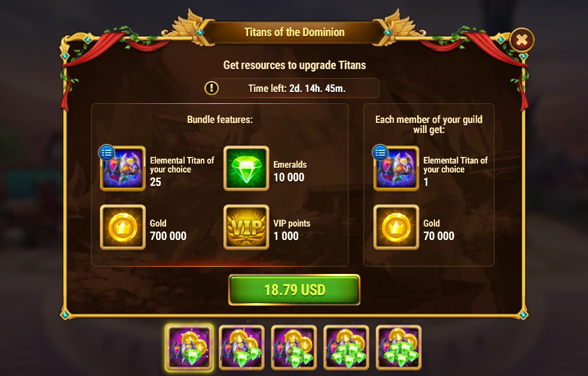Click the green Emeralds gem icon
This screenshot has width=588, height=376.
click(x=246, y=168)
